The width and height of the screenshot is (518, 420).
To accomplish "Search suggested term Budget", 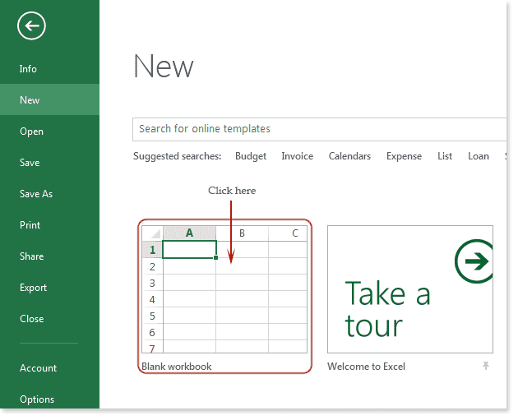I will pos(251,156).
